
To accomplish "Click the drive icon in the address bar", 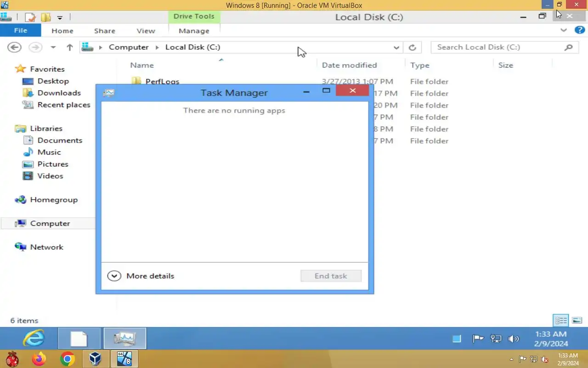I will coord(88,47).
